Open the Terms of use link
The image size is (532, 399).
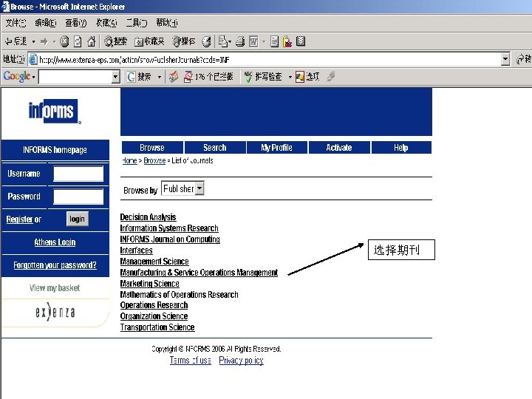click(191, 361)
